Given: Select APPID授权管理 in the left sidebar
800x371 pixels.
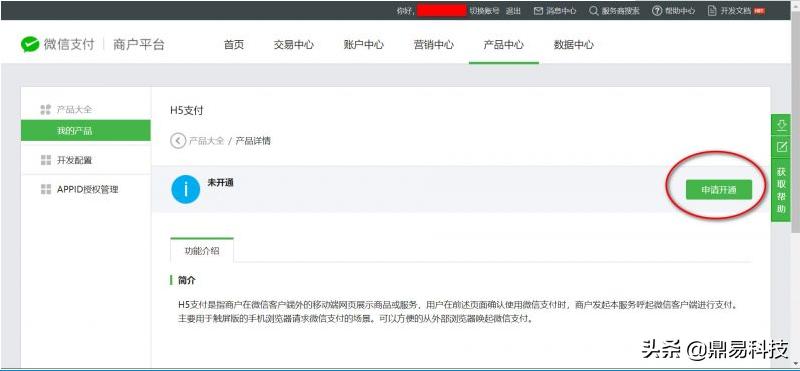Looking at the screenshot, I should coord(88,189).
